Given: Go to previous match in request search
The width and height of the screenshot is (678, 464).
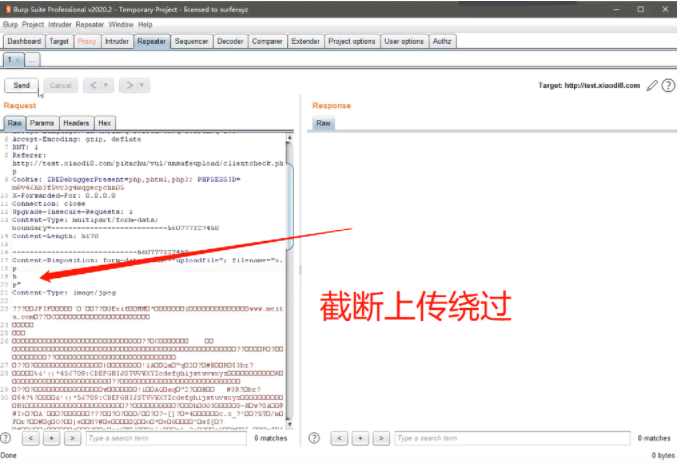Looking at the screenshot, I should (28, 438).
